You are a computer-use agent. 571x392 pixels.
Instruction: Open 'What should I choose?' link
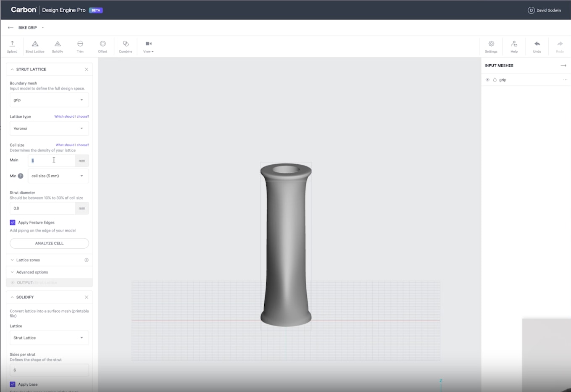pos(72,145)
